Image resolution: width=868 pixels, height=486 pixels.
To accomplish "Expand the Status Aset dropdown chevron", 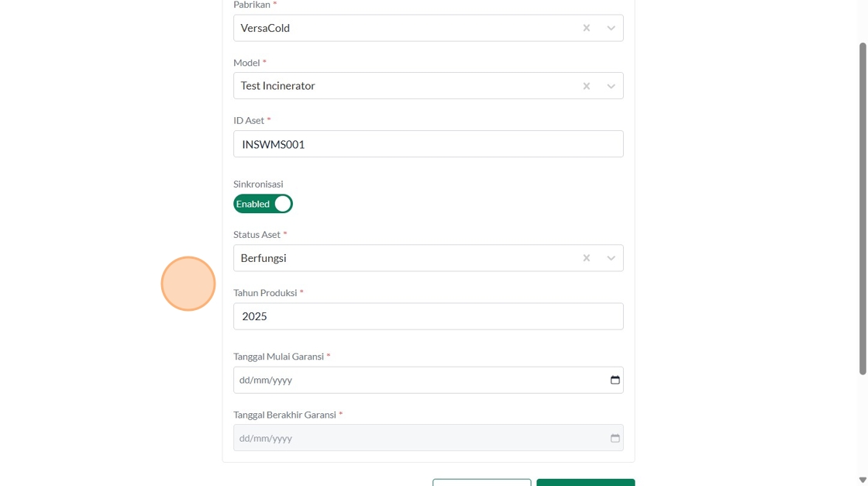I will pyautogui.click(x=611, y=258).
